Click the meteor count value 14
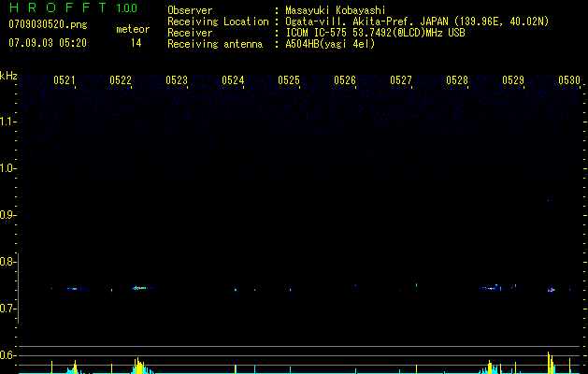Screen dimensions: 588x374 pos(136,43)
